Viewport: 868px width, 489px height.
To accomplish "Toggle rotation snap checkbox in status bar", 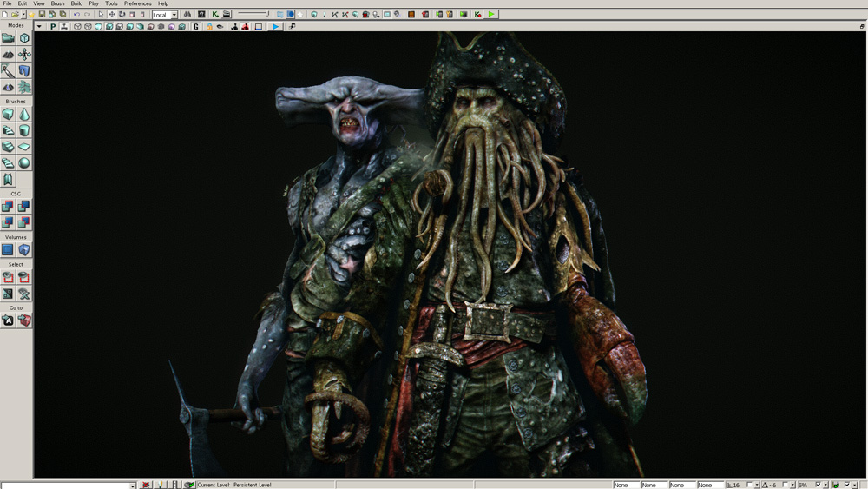I will pos(786,486).
